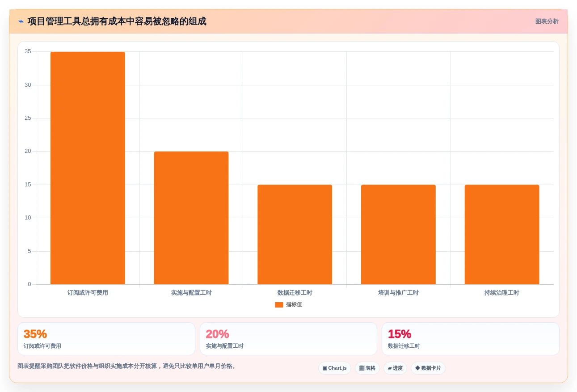577x392 pixels.
Task: Click the Chart.js tag chip
Action: click(335, 368)
